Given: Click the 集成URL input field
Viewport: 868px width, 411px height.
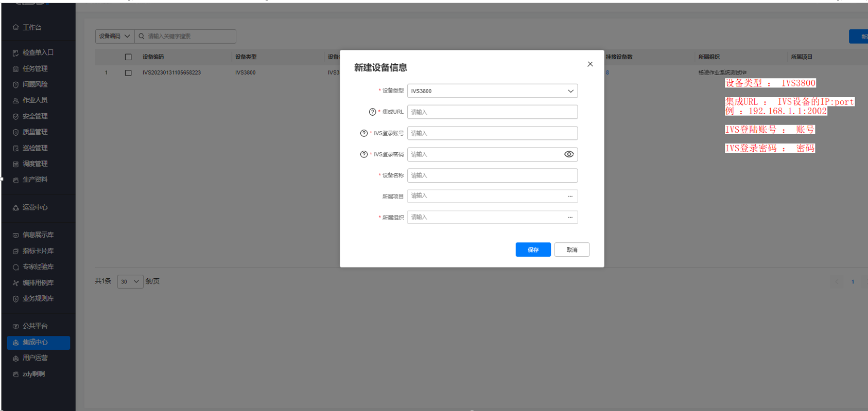Looking at the screenshot, I should tap(492, 112).
